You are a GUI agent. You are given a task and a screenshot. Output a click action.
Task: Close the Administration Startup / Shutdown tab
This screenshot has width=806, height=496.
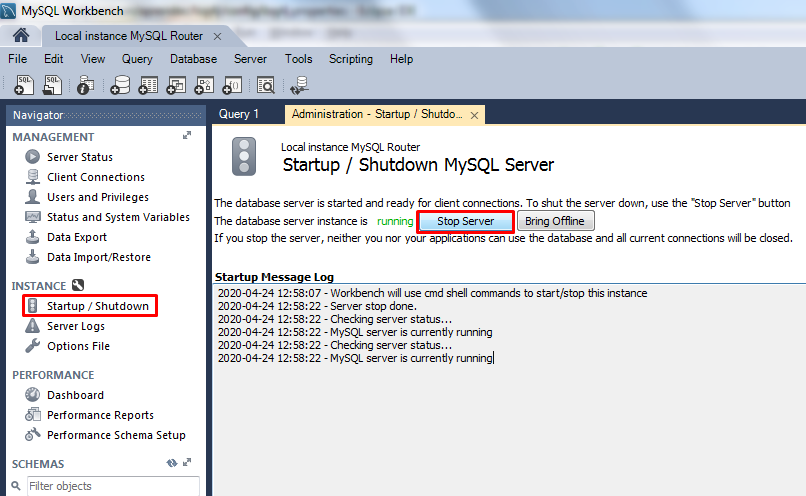tap(474, 115)
